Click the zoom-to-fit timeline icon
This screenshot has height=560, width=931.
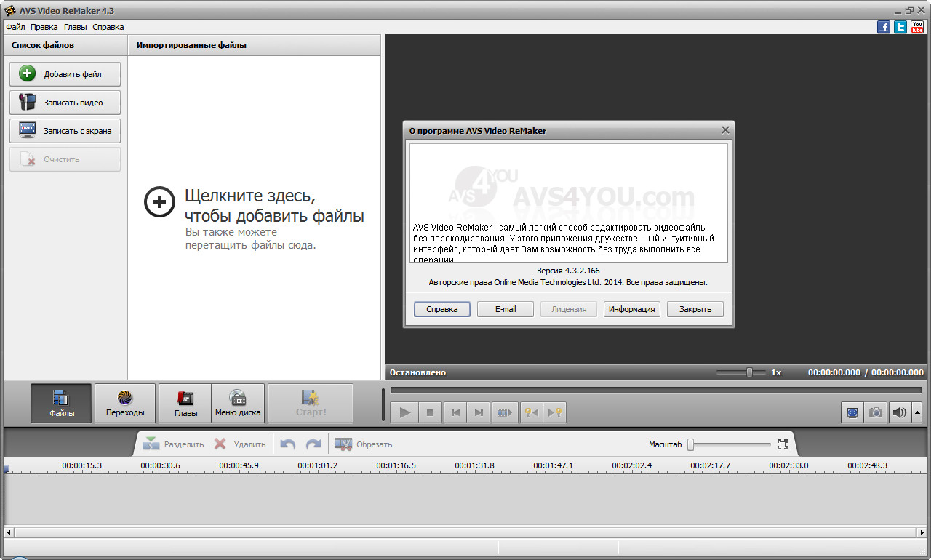point(783,444)
